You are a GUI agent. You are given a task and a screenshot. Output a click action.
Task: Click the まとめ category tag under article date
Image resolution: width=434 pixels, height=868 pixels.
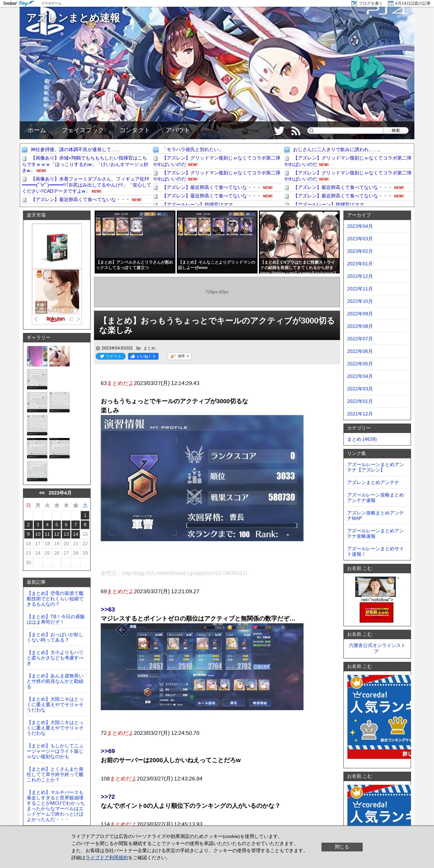(149, 348)
